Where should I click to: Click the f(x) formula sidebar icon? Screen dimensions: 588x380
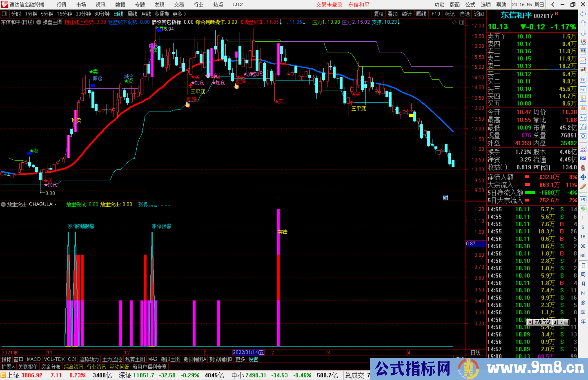click(583, 127)
